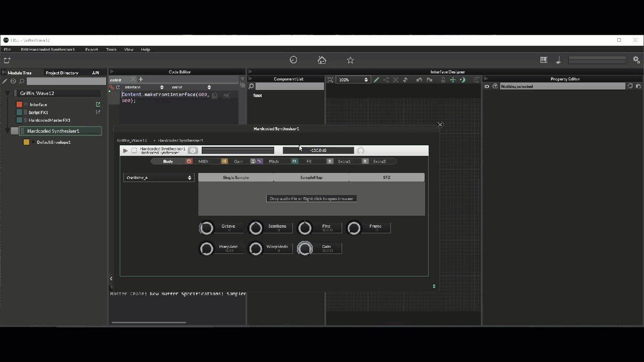Switch to the Project Directory tab

point(62,73)
